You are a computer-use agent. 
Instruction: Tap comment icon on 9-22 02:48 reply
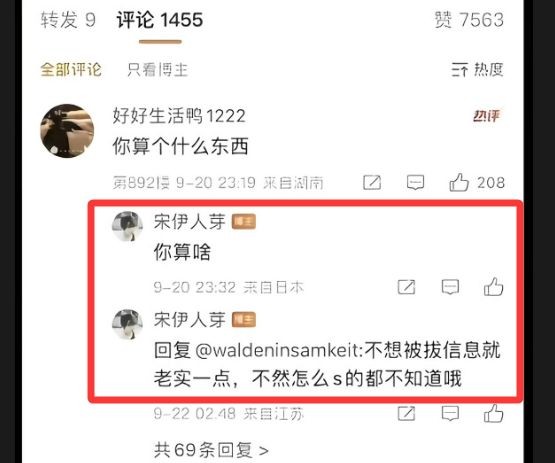[450, 413]
